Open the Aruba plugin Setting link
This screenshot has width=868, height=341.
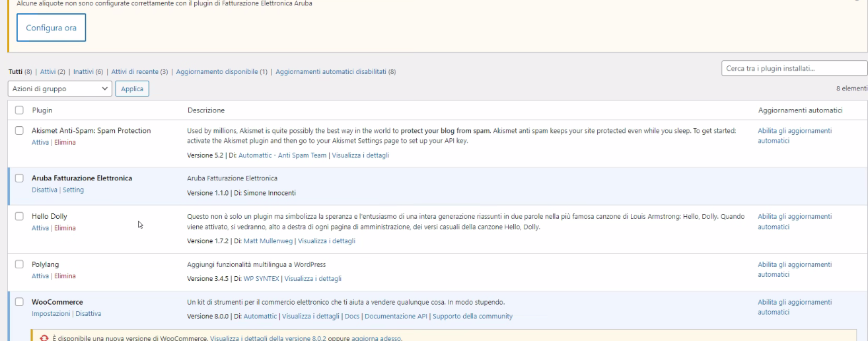pyautogui.click(x=73, y=190)
